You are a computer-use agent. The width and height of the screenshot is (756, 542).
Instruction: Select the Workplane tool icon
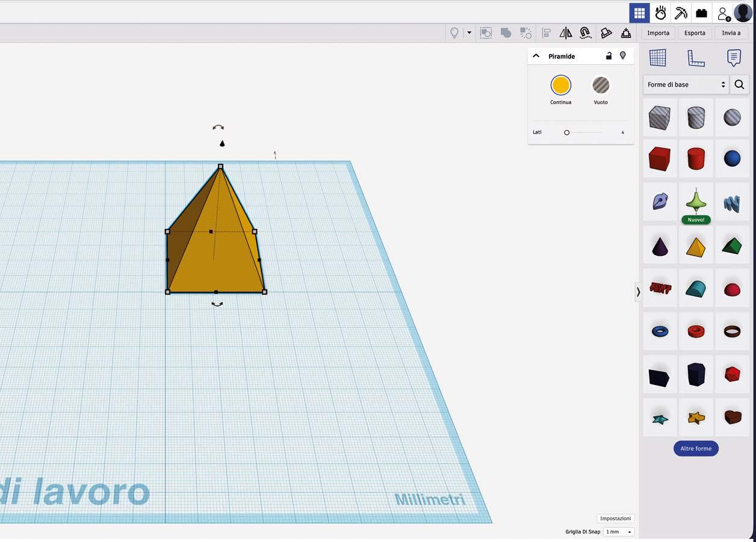pyautogui.click(x=658, y=58)
